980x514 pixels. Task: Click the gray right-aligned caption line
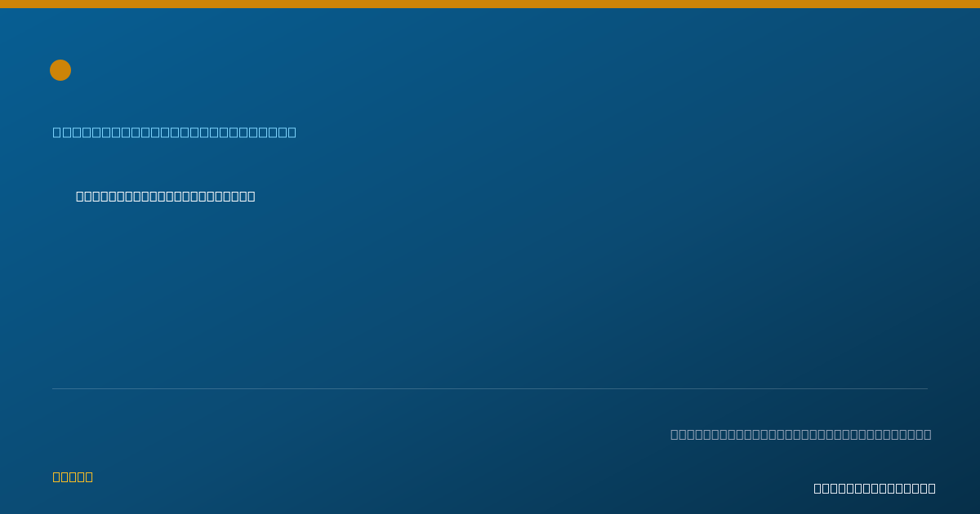(801, 434)
